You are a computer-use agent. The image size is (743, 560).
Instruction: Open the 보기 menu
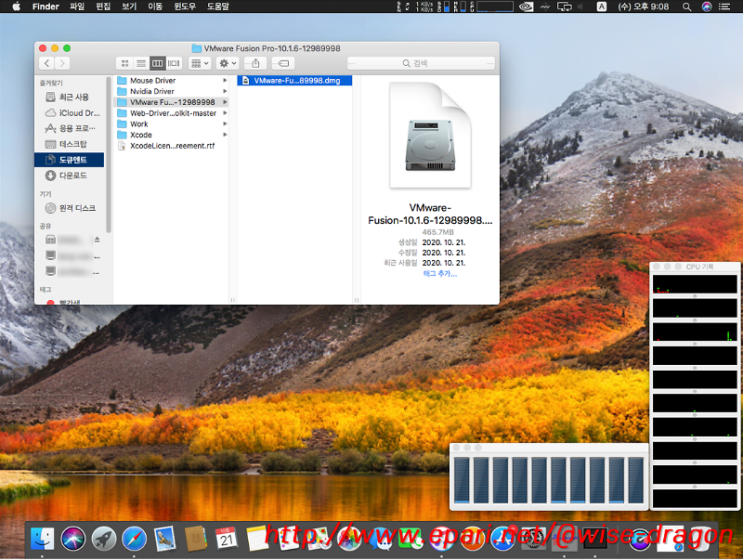click(x=129, y=7)
